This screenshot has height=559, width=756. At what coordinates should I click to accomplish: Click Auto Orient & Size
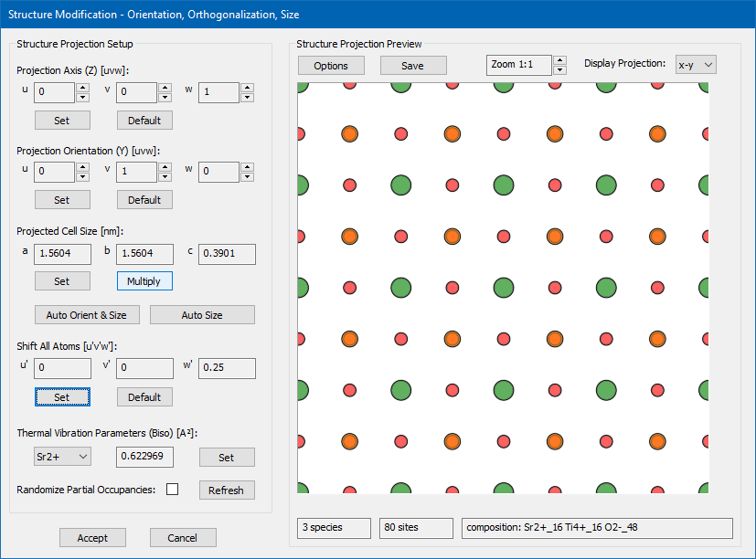(87, 313)
